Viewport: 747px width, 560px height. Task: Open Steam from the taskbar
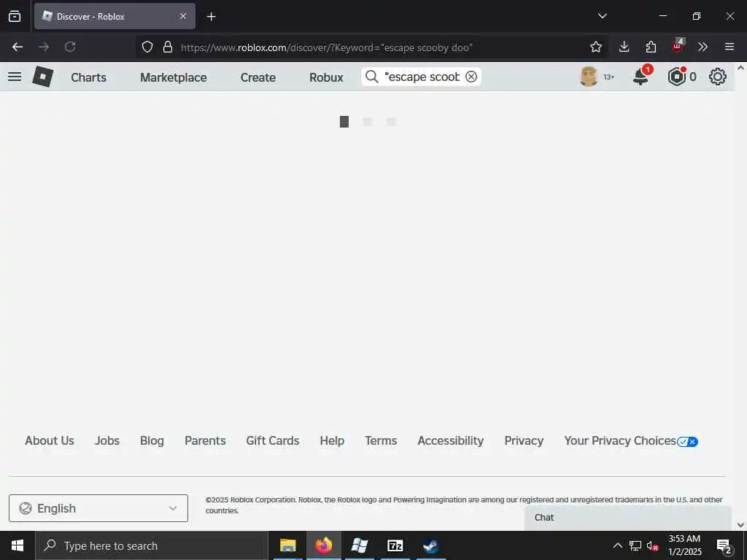[430, 545]
